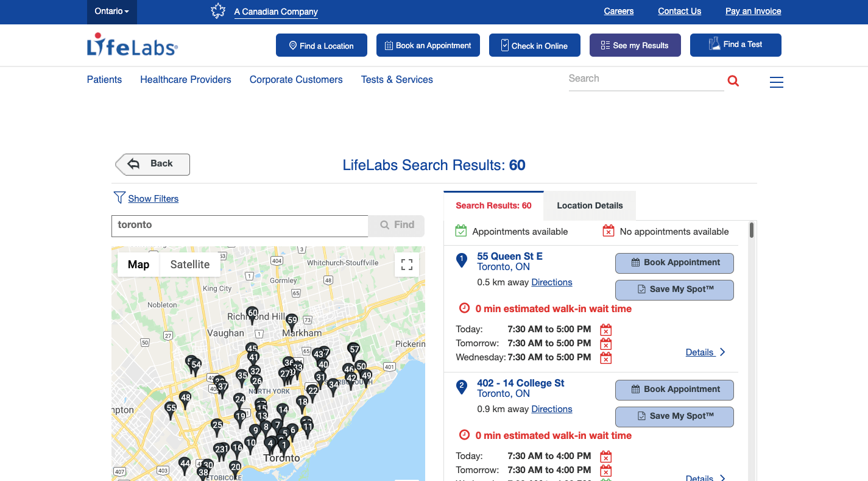Click map marker 20

(x=235, y=469)
